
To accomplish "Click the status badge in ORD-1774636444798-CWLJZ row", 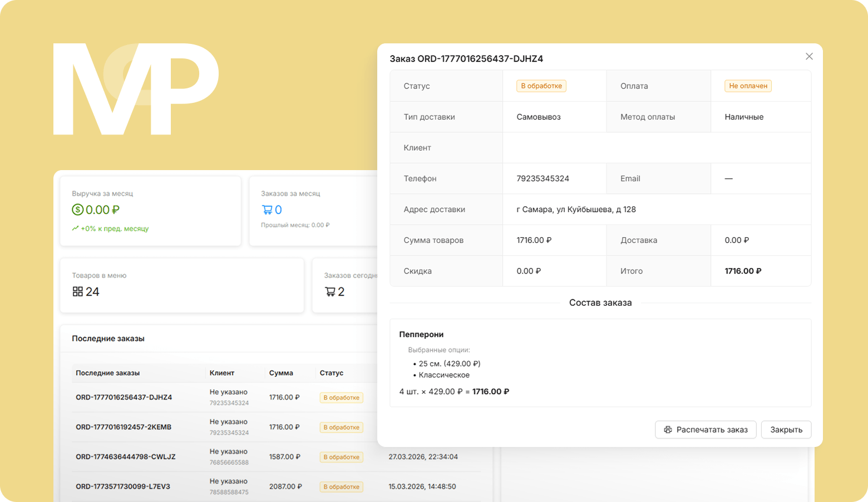I will coord(341,457).
